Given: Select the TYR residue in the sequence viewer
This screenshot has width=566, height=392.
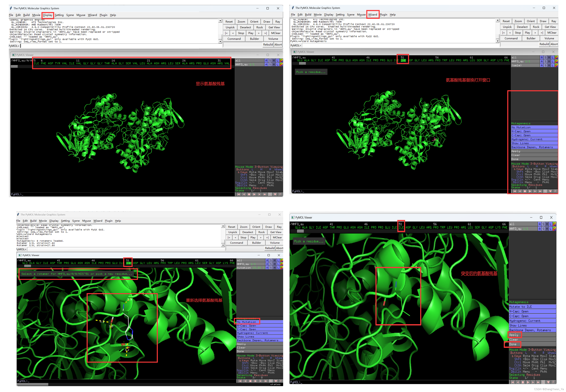Looking at the screenshot, I should 58,63.
